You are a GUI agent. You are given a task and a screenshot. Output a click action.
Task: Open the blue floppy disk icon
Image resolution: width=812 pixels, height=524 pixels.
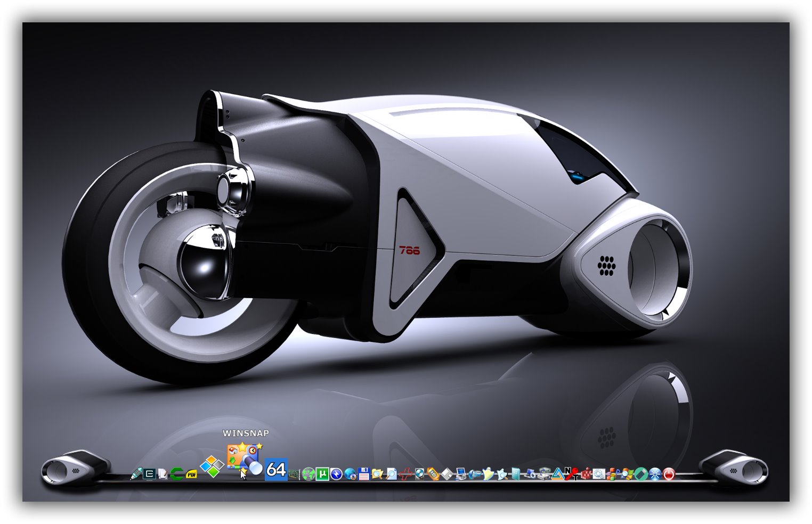click(x=364, y=474)
